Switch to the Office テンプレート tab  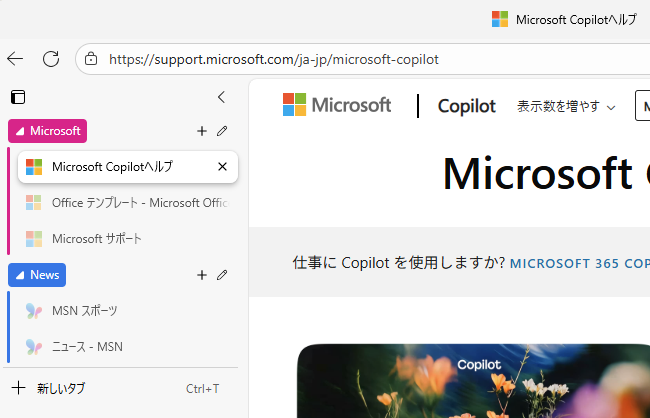128,203
